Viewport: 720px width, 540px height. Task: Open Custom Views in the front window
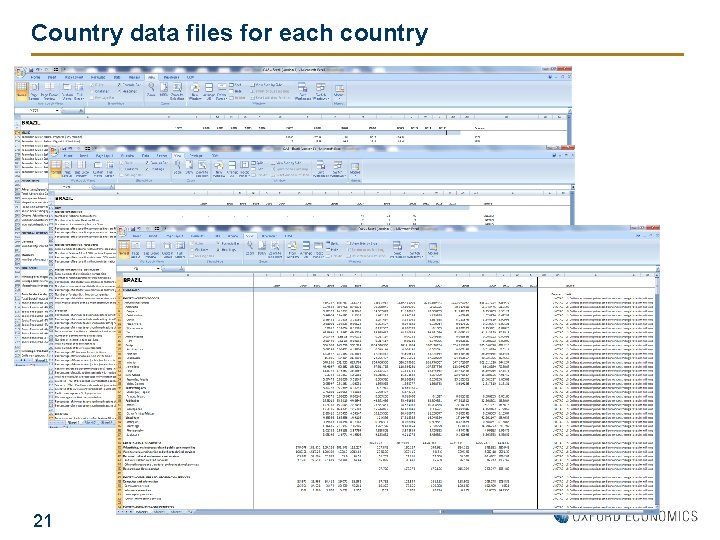pyautogui.click(x=168, y=249)
